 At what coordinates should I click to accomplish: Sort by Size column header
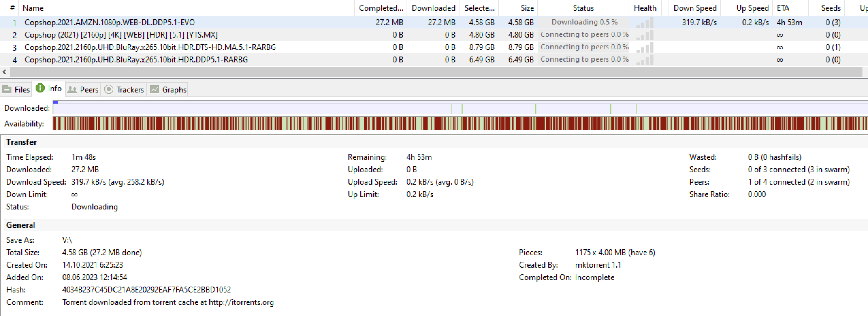coord(518,8)
